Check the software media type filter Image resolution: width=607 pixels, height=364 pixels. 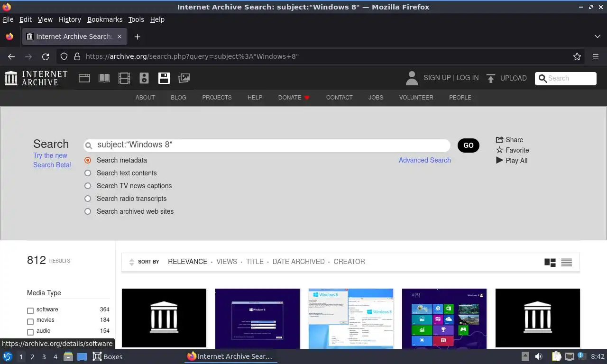[x=30, y=311]
